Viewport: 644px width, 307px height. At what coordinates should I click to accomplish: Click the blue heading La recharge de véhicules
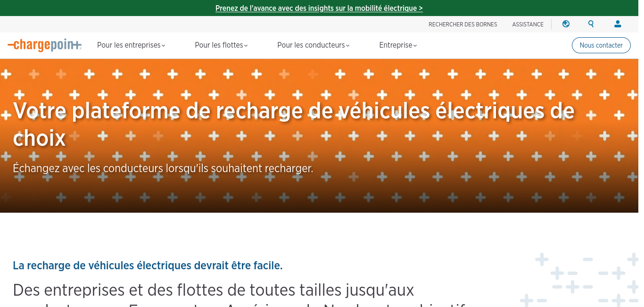[x=148, y=266]
